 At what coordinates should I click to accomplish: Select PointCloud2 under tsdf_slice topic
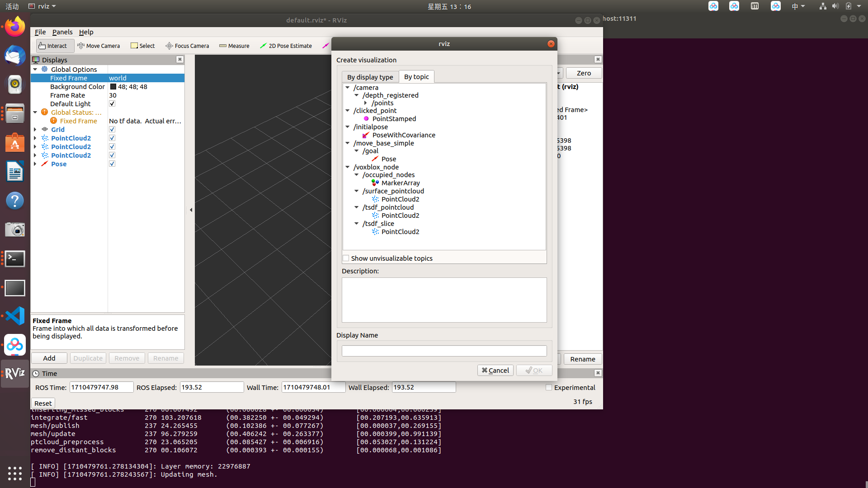coord(400,232)
